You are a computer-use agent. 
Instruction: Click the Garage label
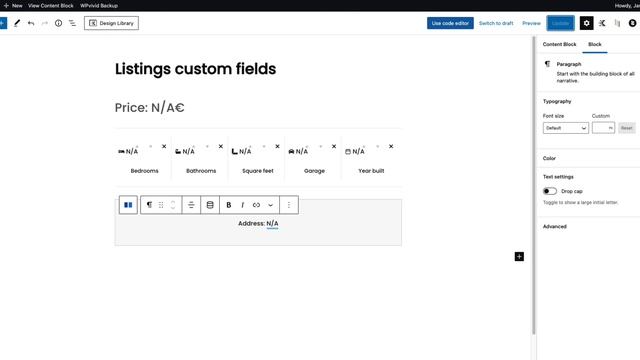pyautogui.click(x=314, y=171)
